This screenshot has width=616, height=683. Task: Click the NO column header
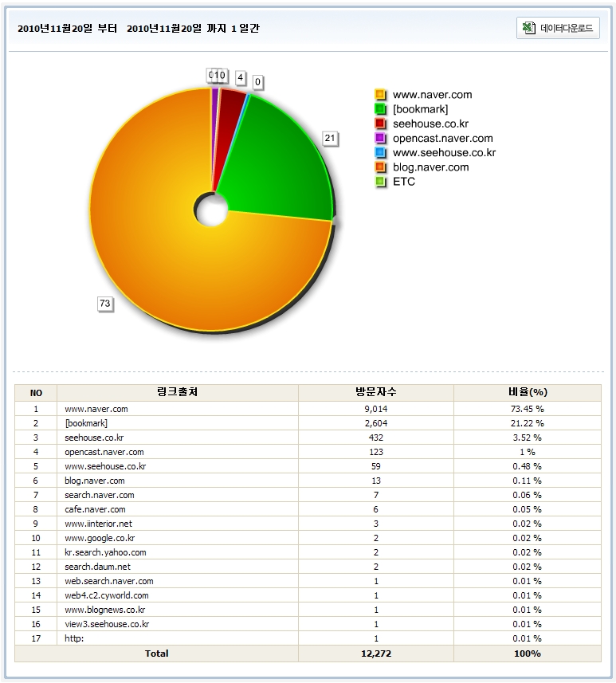click(36, 392)
